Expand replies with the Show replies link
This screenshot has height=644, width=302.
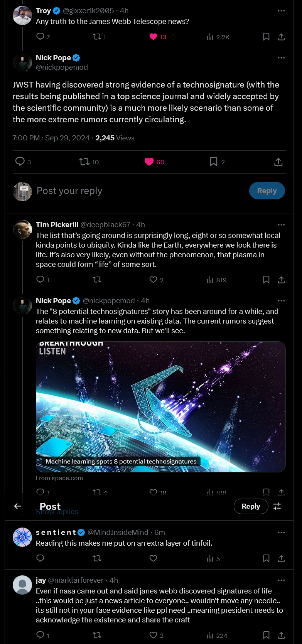point(57,511)
